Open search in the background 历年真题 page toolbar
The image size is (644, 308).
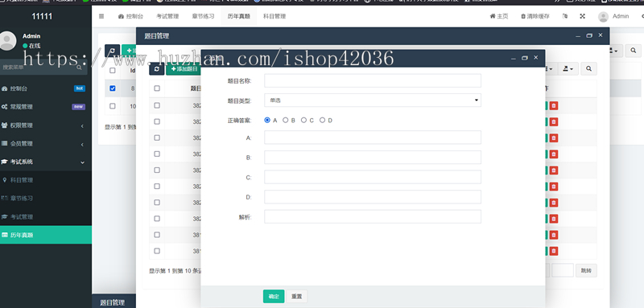(634, 51)
